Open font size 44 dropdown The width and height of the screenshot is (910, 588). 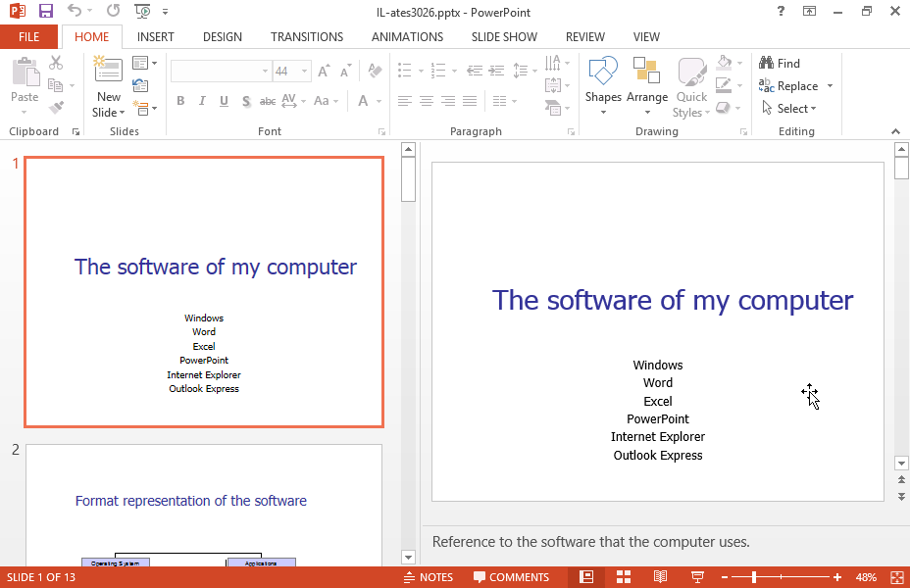coord(304,71)
